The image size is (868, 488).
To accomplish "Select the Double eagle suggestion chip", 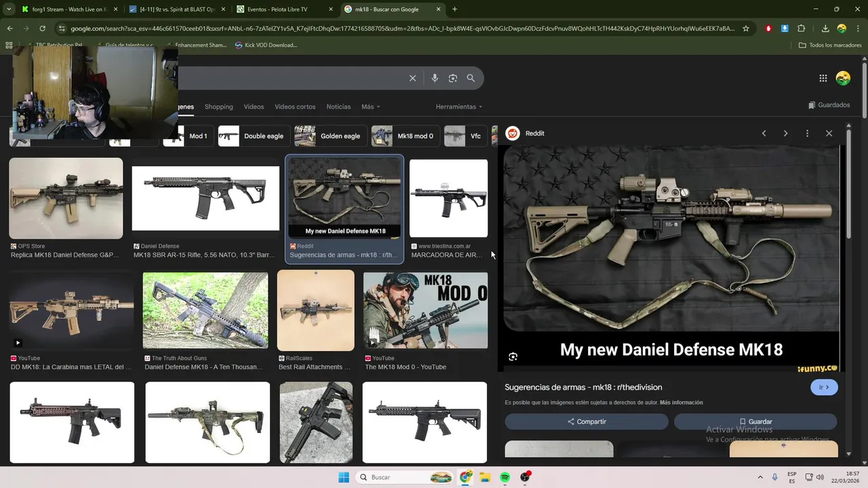I will pyautogui.click(x=254, y=136).
